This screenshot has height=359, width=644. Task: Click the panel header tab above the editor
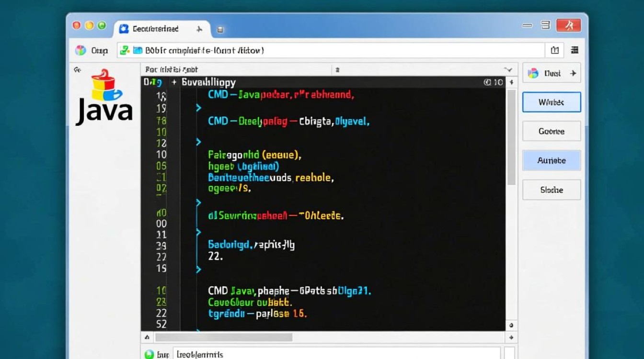pyautogui.click(x=172, y=69)
